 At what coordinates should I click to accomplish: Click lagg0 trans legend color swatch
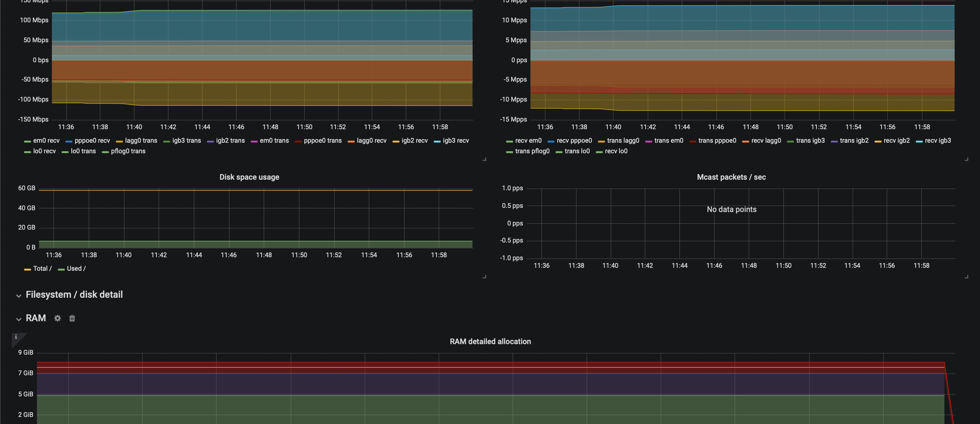coord(119,142)
